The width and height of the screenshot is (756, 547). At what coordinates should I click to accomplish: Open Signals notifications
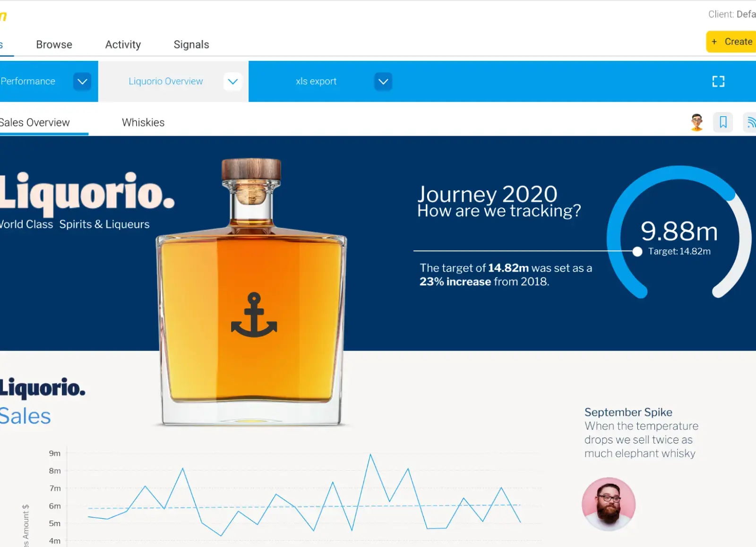[x=191, y=44]
